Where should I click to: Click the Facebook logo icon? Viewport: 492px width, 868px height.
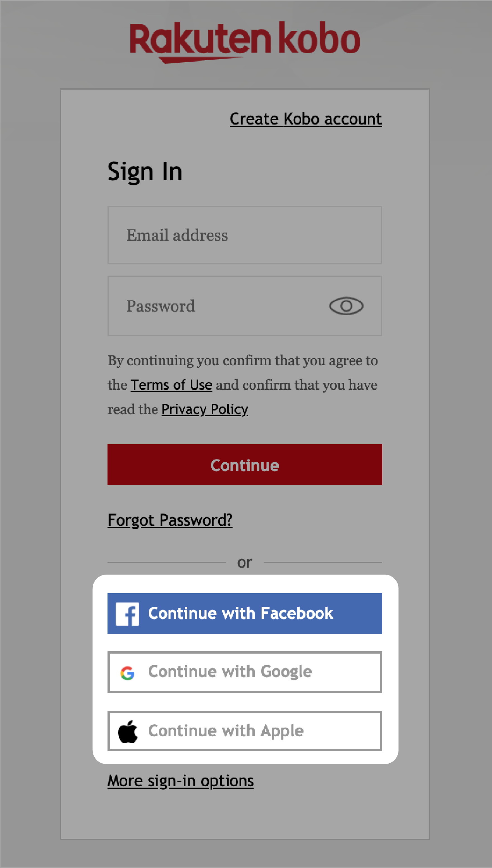pyautogui.click(x=127, y=614)
